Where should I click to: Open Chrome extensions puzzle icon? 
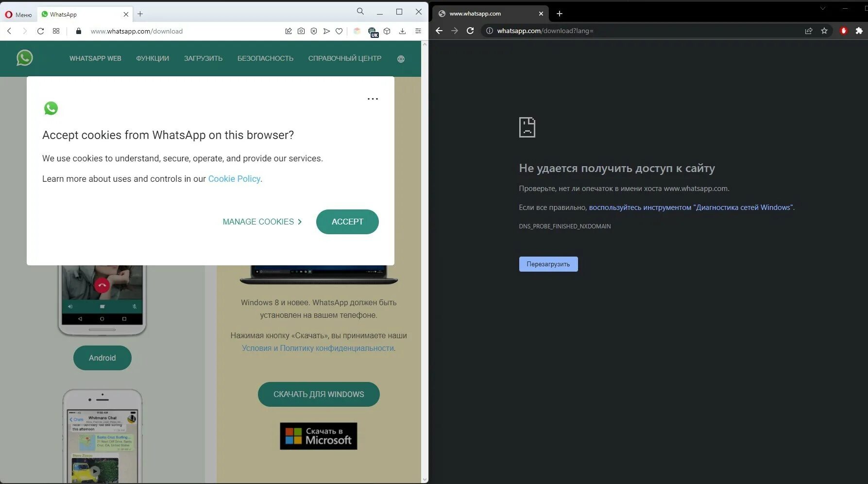859,31
